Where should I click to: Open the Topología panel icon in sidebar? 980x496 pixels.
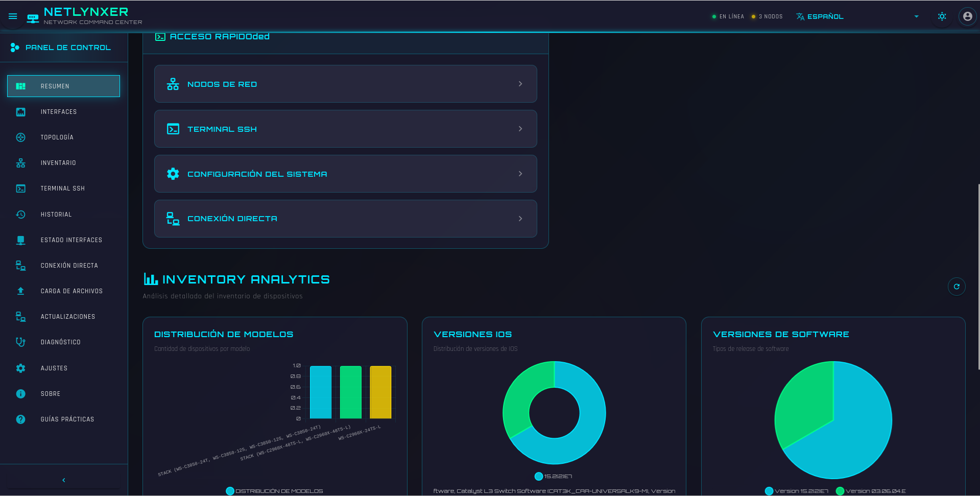(x=20, y=137)
